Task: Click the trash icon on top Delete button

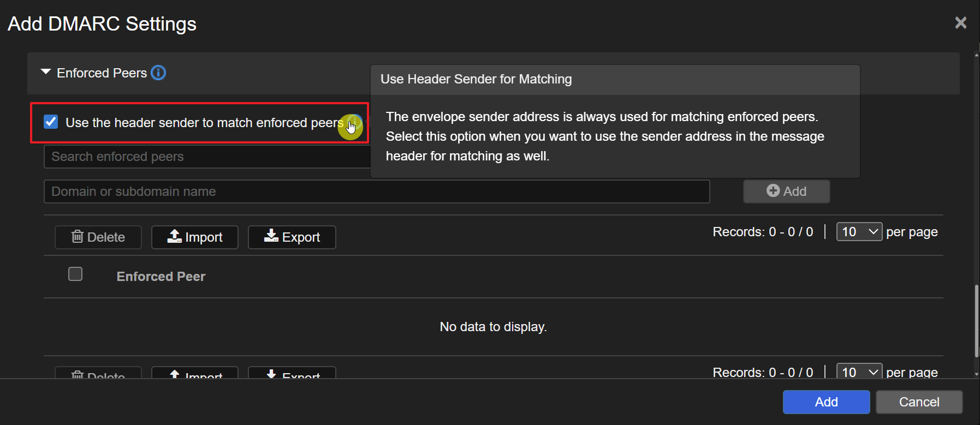Action: [x=78, y=236]
